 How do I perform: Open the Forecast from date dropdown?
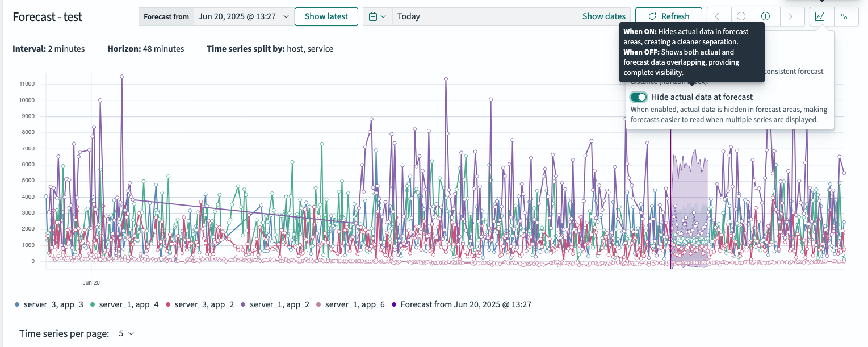pos(243,16)
